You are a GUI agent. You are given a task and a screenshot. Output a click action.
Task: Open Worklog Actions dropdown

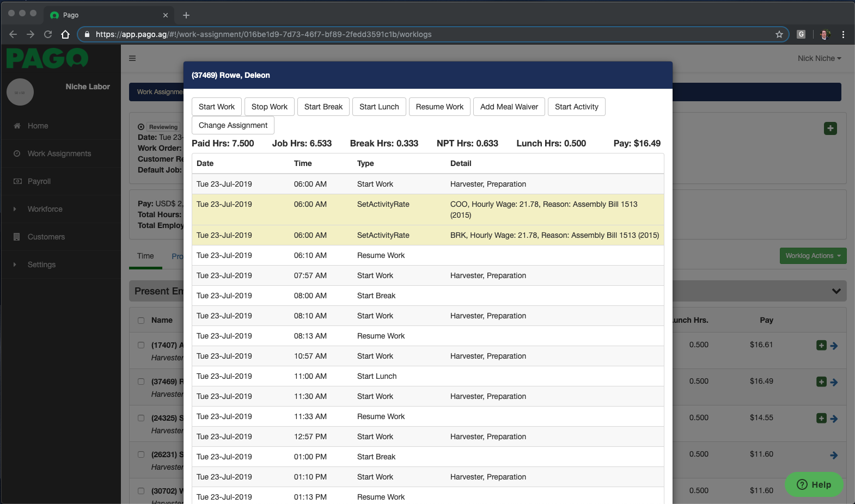[x=813, y=256]
